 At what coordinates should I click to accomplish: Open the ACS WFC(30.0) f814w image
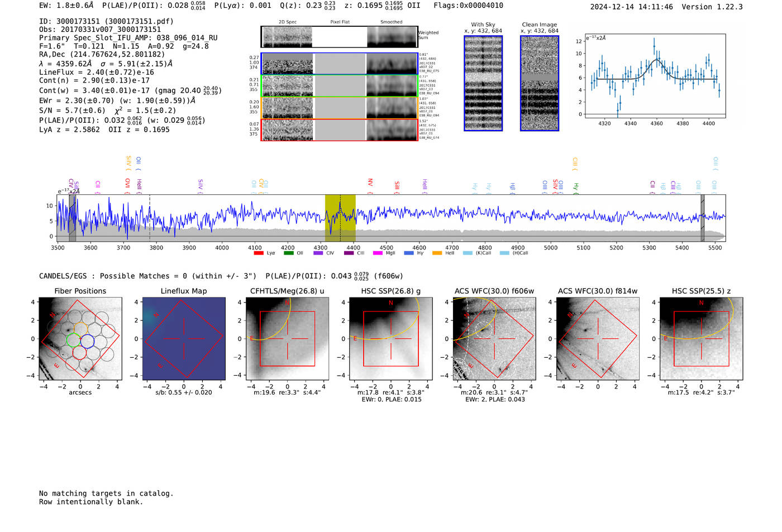598,339
